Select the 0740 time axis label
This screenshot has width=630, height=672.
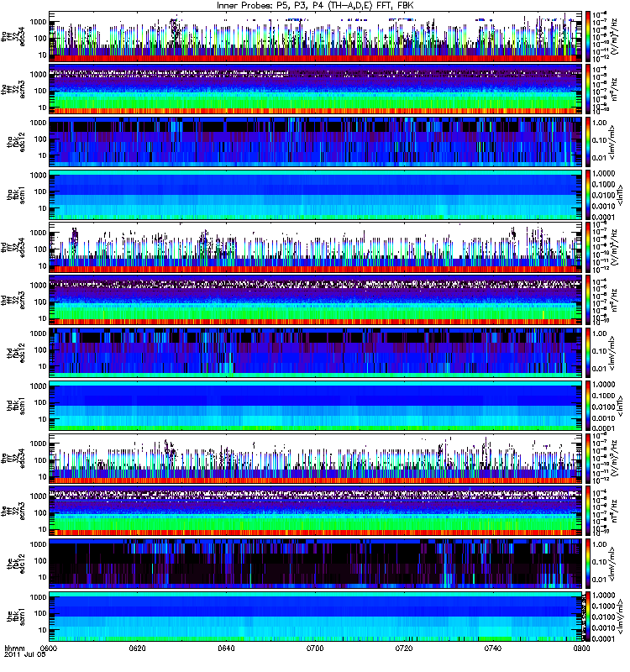click(x=493, y=648)
